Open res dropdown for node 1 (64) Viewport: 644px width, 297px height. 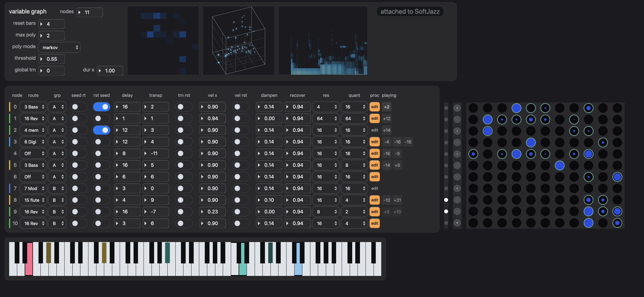pyautogui.click(x=326, y=119)
